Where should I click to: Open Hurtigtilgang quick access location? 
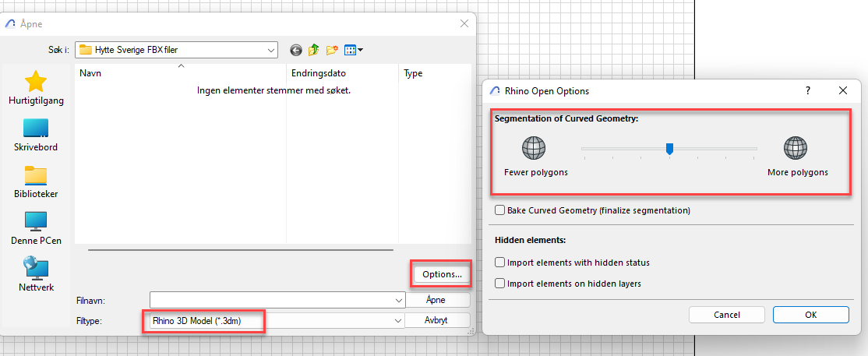(x=36, y=87)
